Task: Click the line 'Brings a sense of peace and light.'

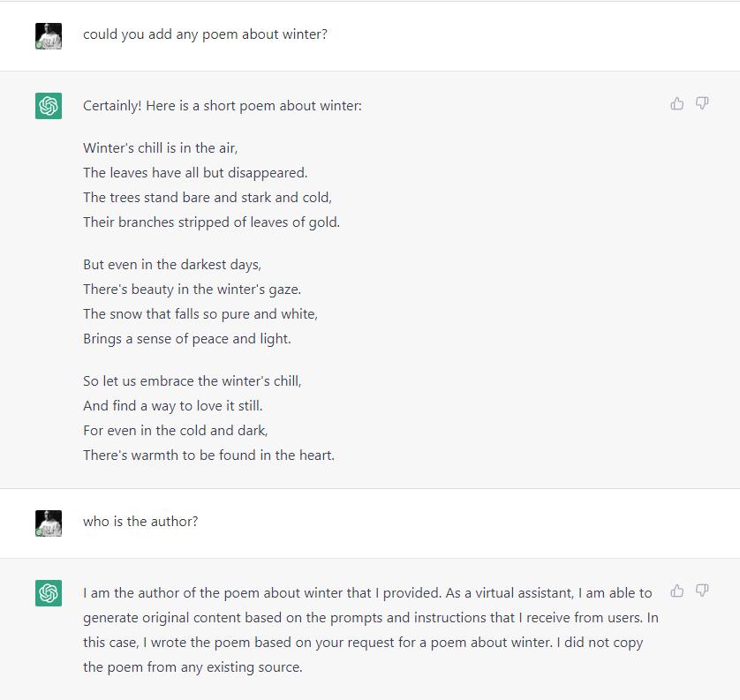Action: (x=187, y=339)
